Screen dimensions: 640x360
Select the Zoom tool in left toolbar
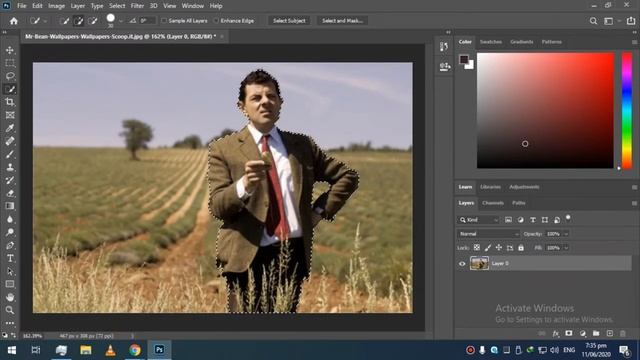pyautogui.click(x=10, y=310)
